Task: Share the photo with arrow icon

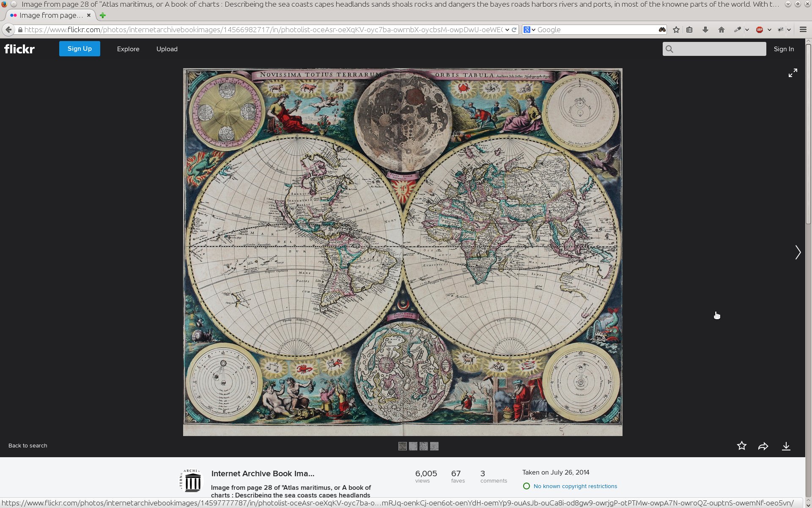Action: pos(763,446)
